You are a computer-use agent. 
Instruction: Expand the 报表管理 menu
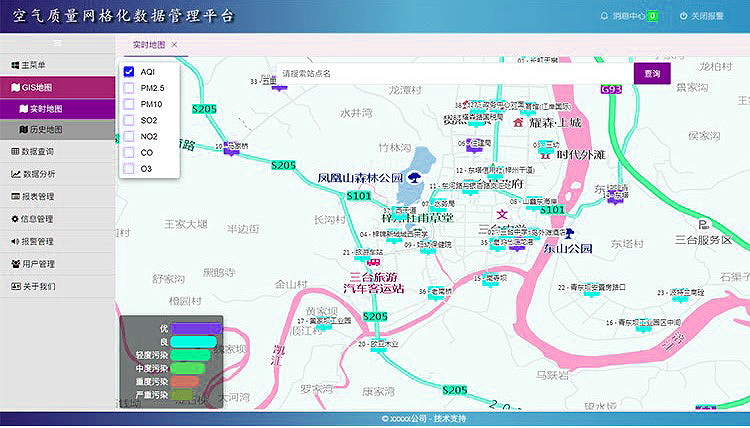pos(57,196)
